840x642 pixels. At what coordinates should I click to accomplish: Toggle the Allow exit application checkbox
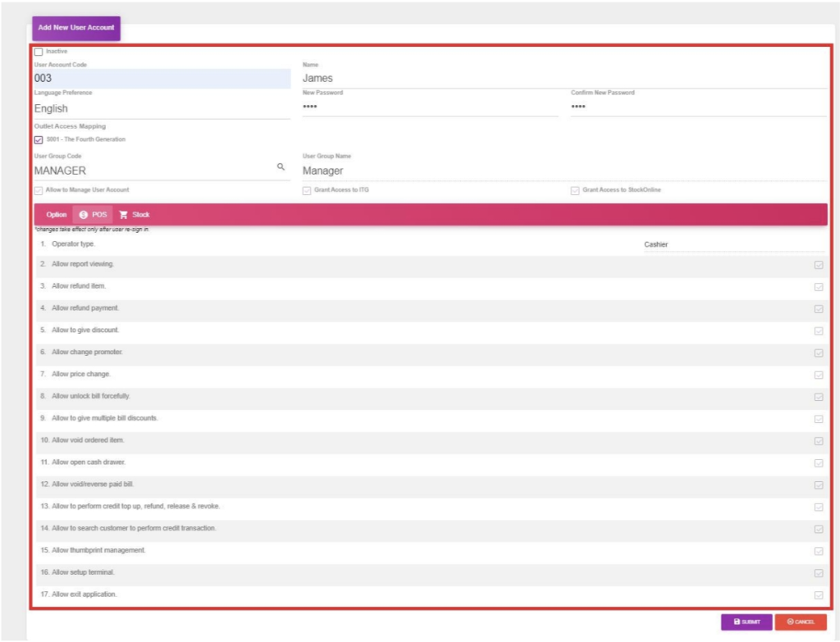tap(819, 595)
